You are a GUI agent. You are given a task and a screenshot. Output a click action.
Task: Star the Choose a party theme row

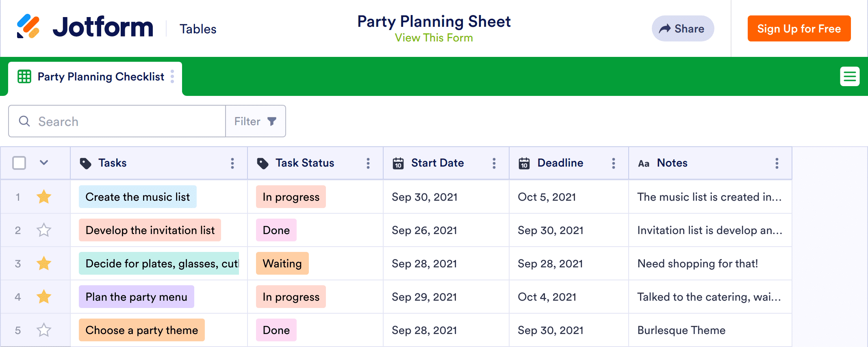44,330
